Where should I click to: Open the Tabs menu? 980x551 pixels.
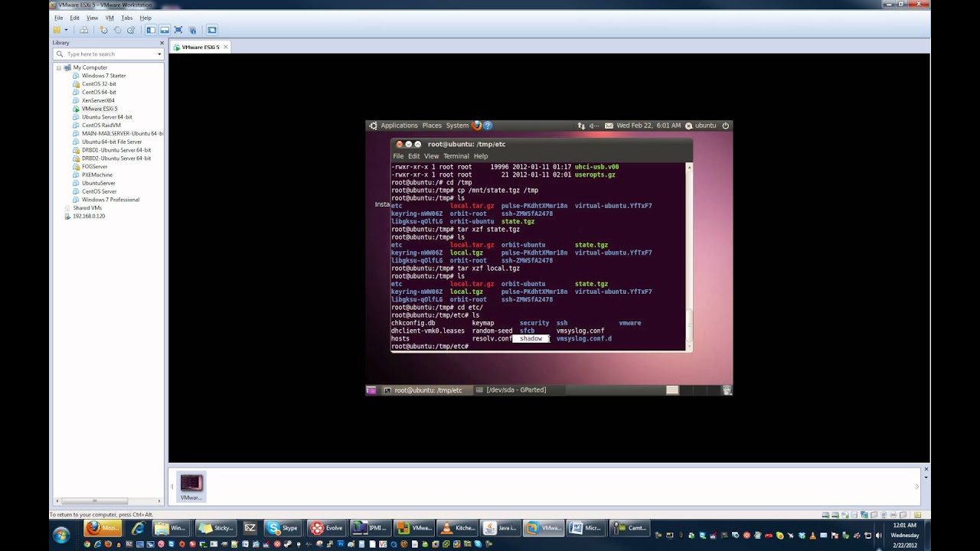(x=126, y=18)
